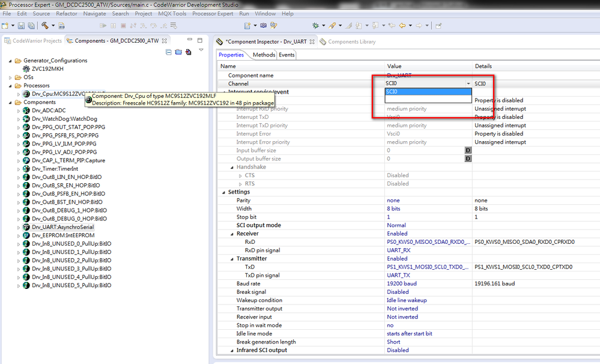Open the Components Library tab
Viewport: 600px width, 364px height.
point(348,41)
